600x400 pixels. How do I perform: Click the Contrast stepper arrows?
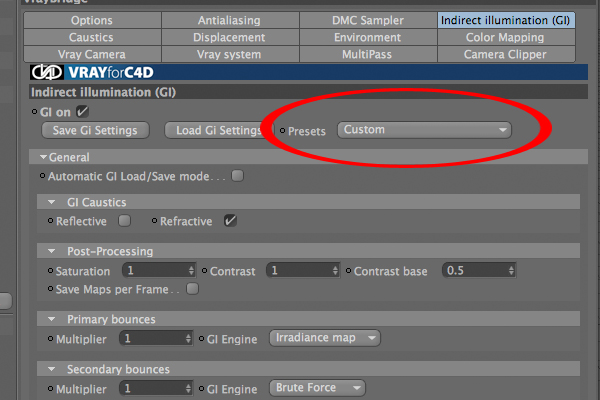(335, 271)
